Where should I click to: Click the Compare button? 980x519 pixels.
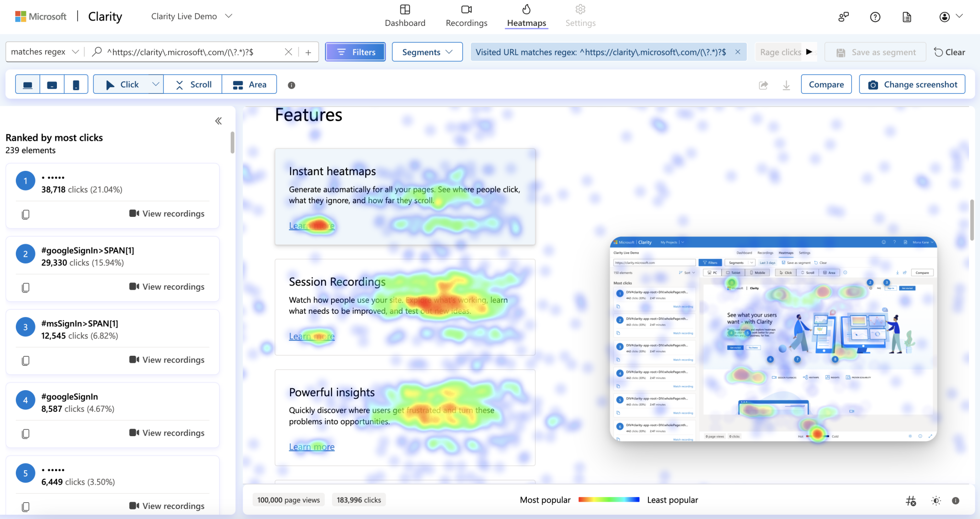point(826,84)
